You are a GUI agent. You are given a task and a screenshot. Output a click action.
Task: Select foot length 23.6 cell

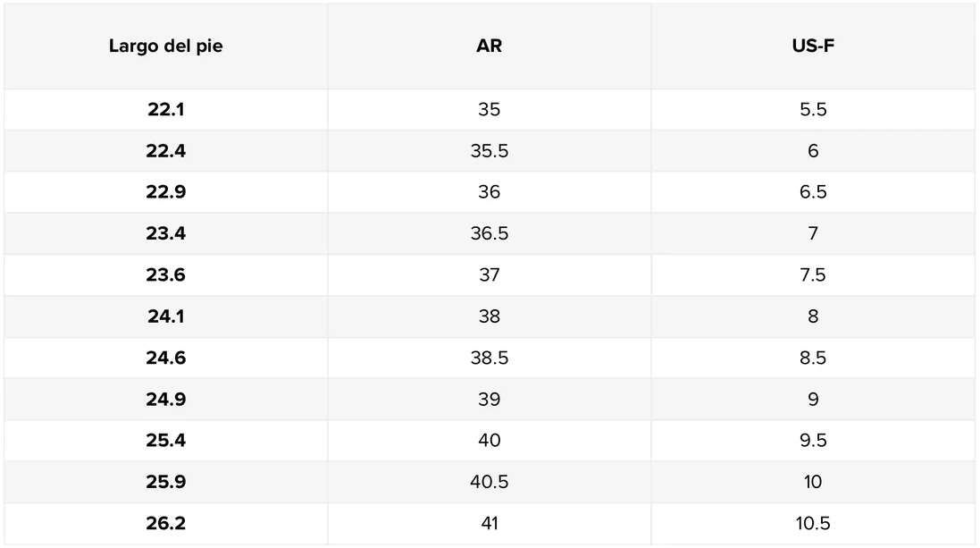point(165,275)
